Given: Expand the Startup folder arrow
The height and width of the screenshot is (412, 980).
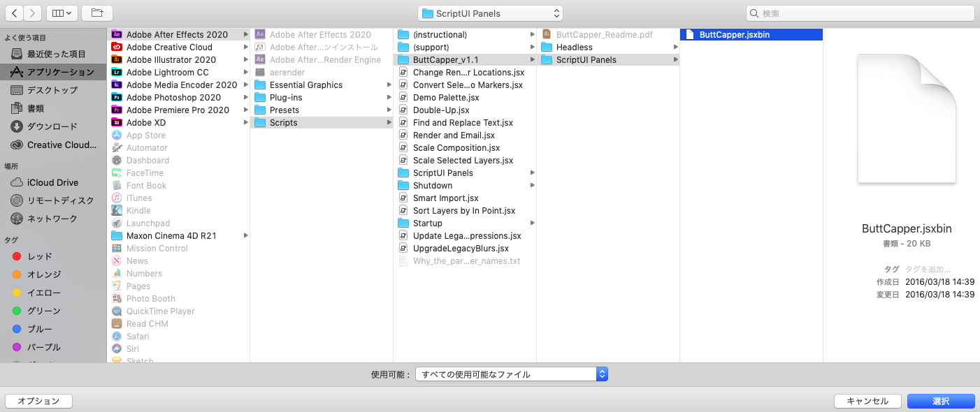Looking at the screenshot, I should (532, 223).
